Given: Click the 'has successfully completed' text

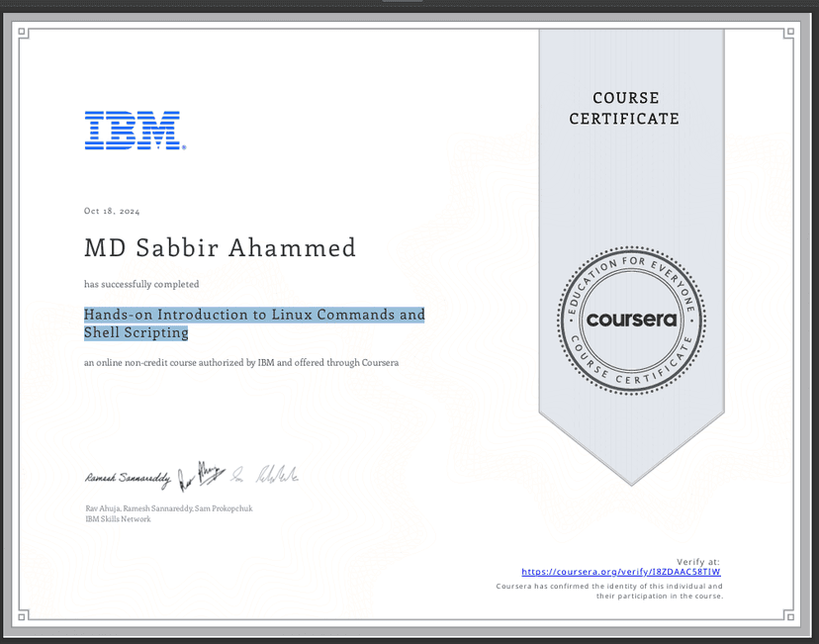Looking at the screenshot, I should point(141,284).
